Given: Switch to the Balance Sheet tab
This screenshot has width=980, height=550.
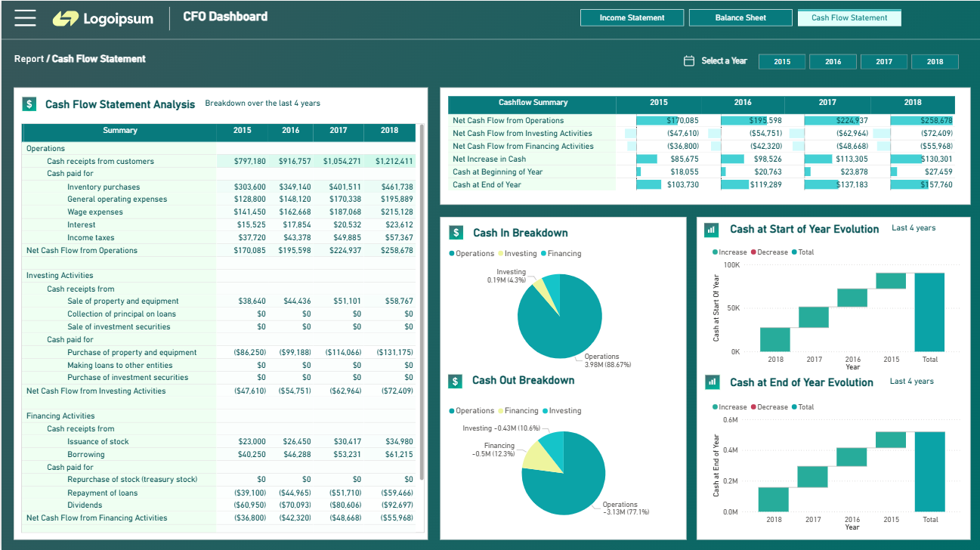Looking at the screenshot, I should (740, 17).
